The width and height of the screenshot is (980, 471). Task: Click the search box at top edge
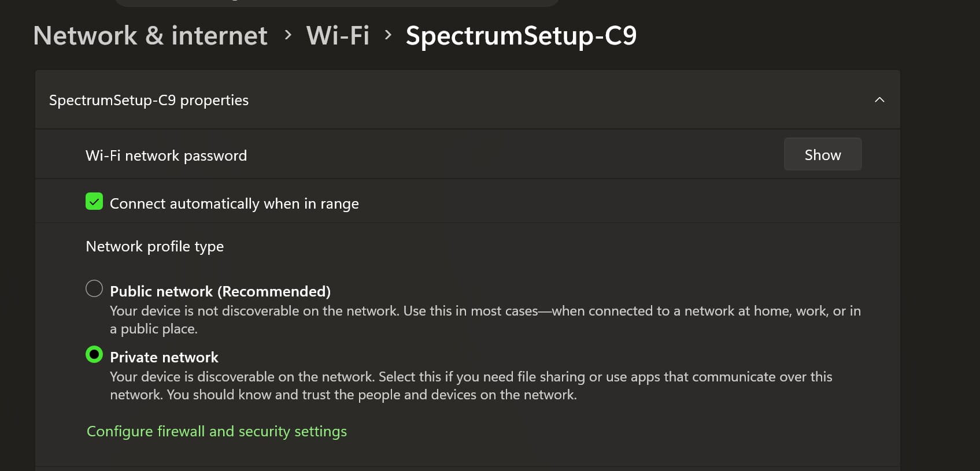tap(337, 2)
